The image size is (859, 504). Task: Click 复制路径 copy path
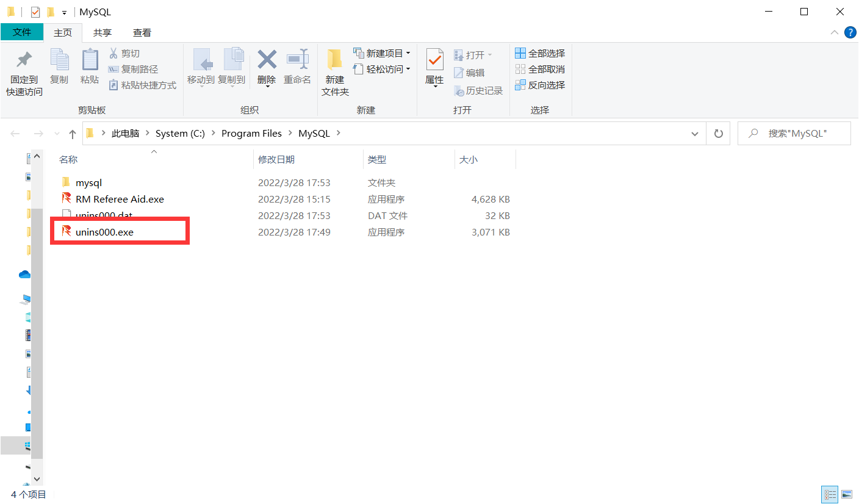click(x=133, y=70)
